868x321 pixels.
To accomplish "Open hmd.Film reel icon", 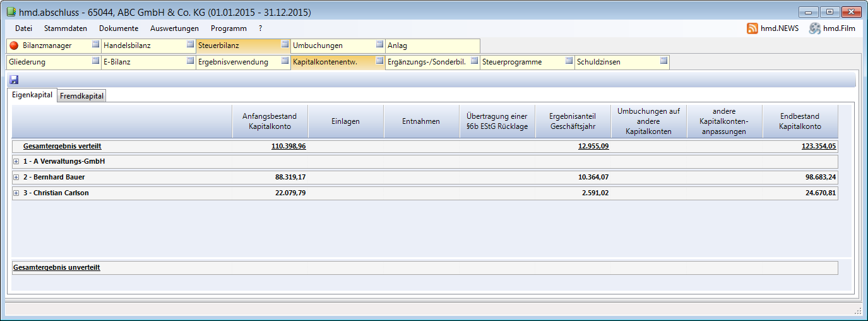I will [814, 28].
